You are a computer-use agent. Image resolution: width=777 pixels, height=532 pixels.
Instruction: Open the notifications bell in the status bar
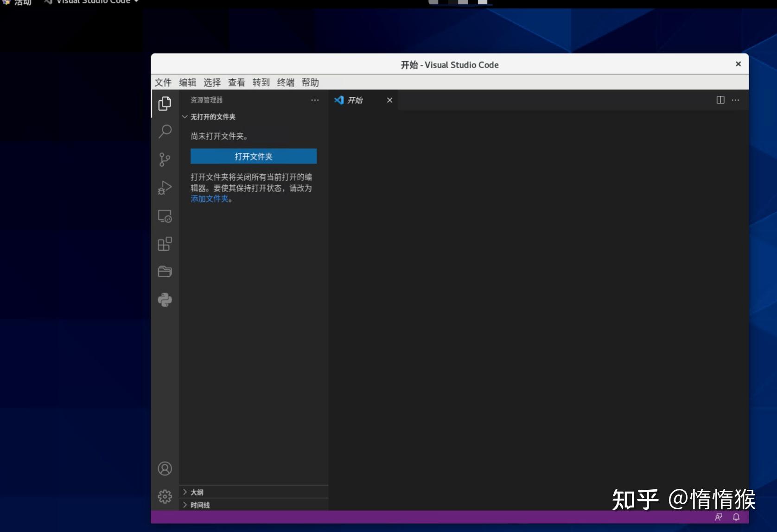[736, 517]
